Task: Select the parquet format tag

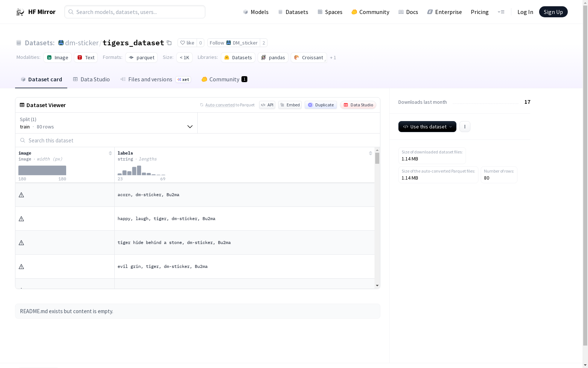Action: (141, 57)
